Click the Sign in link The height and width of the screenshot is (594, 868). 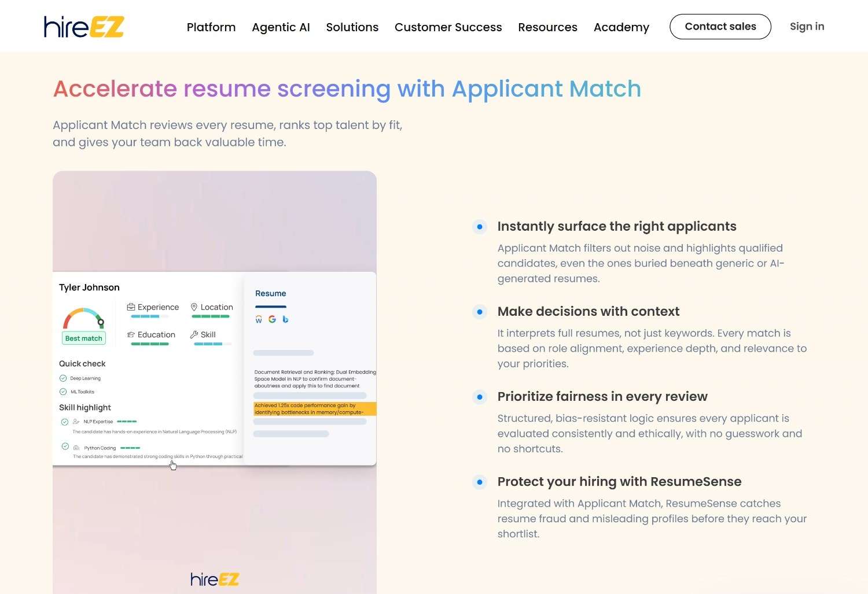(807, 27)
